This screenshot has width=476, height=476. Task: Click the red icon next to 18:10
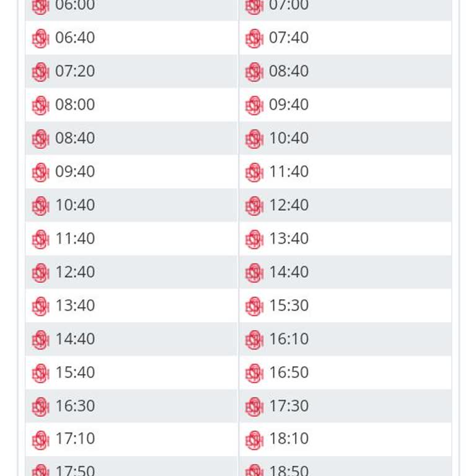coord(254,439)
